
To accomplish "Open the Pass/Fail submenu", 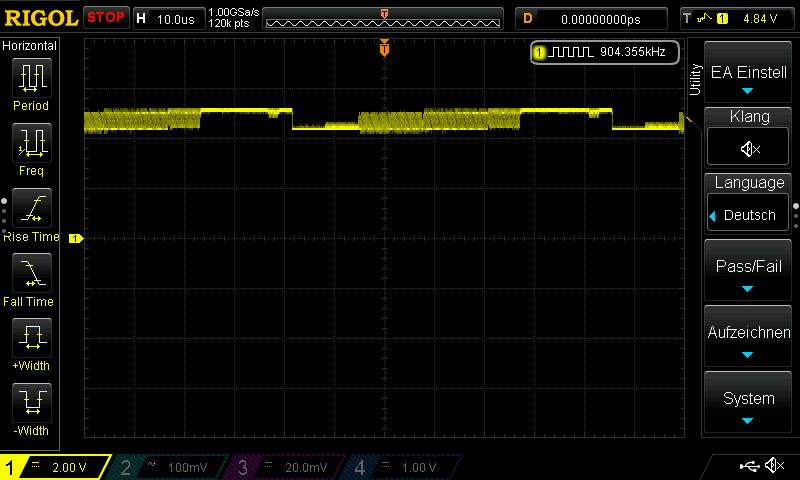I will coord(748,270).
